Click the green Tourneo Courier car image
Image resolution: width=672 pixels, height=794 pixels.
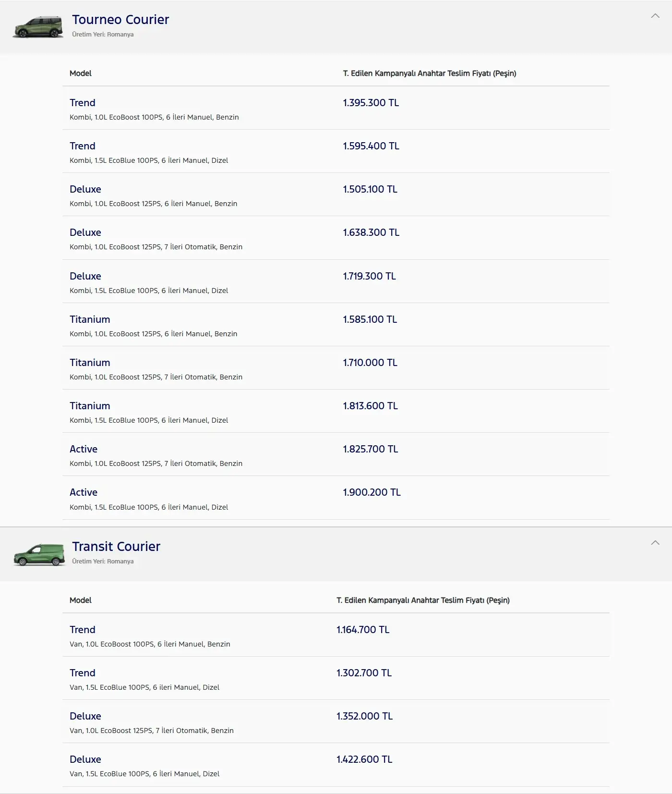click(x=38, y=27)
